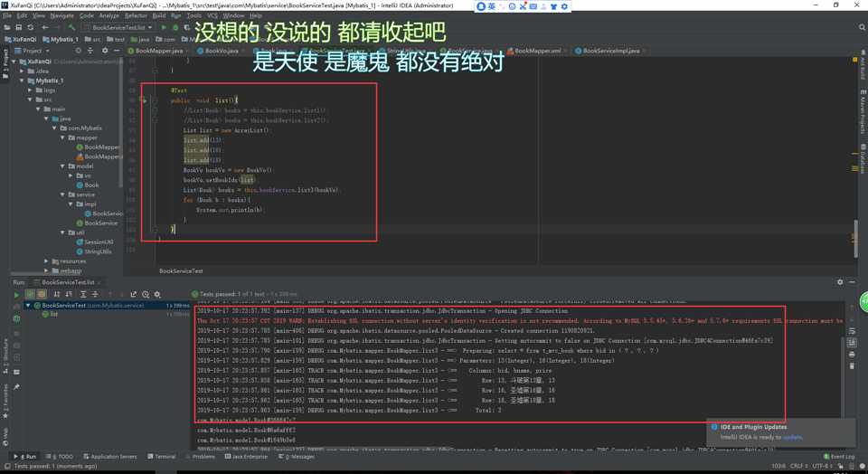Click the Back navigation arrow
The image size is (868, 474).
45,27
